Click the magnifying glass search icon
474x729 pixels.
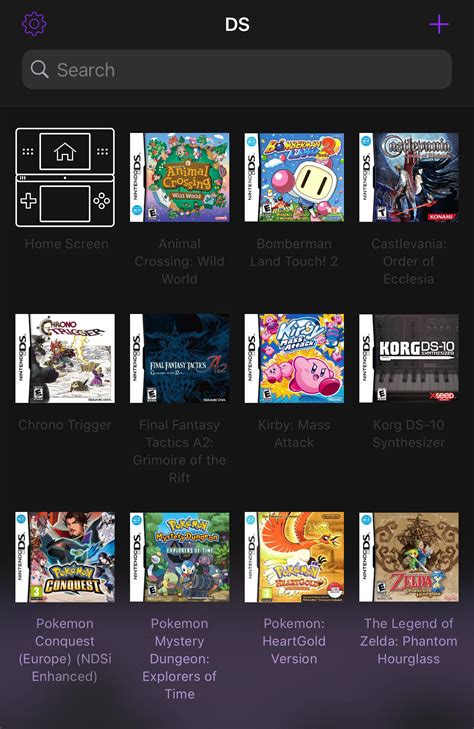(40, 69)
